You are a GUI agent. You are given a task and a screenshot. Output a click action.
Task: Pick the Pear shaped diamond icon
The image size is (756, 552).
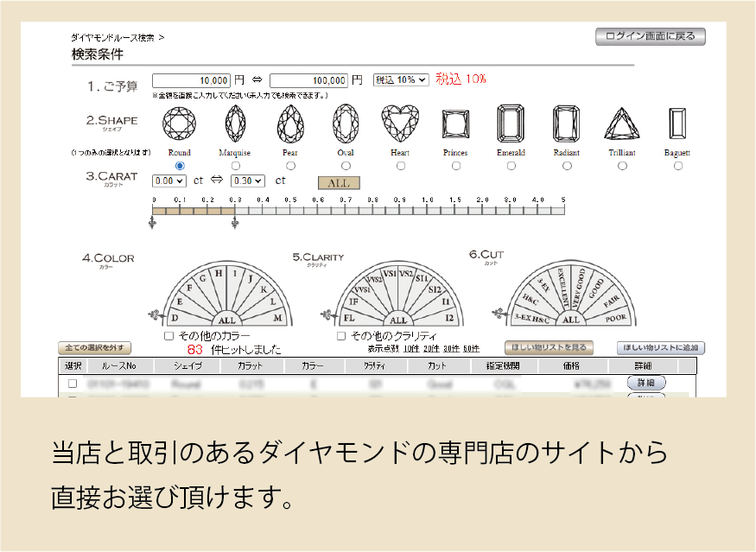290,124
